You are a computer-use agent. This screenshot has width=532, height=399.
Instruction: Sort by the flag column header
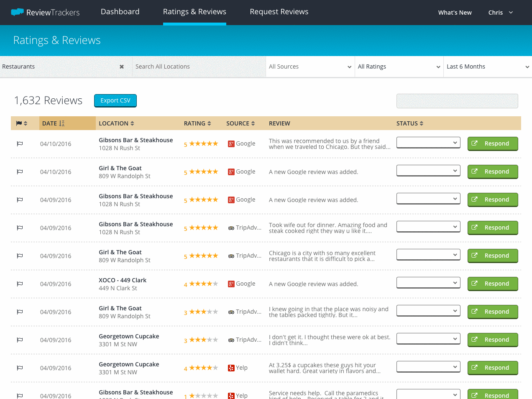pyautogui.click(x=21, y=123)
